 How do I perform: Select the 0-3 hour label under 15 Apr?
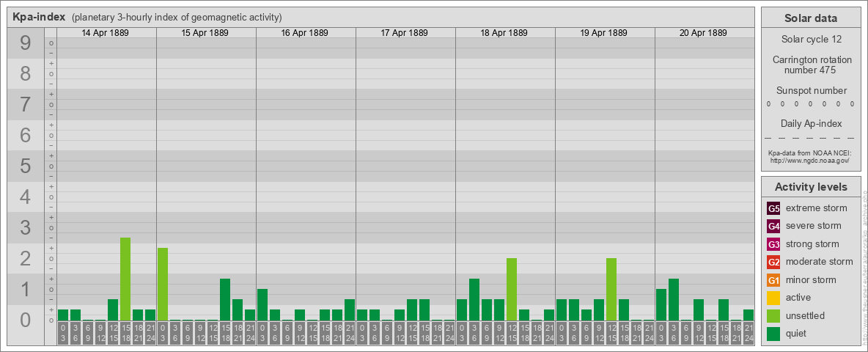tap(163, 333)
